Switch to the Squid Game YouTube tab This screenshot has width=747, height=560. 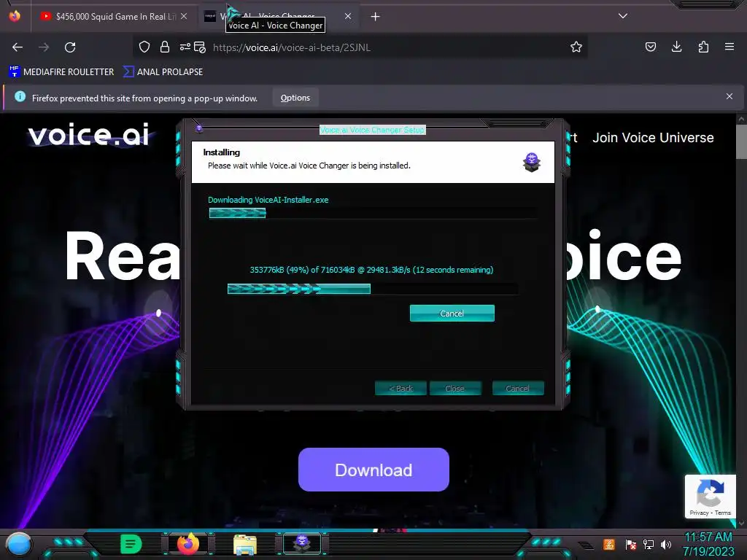click(x=113, y=17)
